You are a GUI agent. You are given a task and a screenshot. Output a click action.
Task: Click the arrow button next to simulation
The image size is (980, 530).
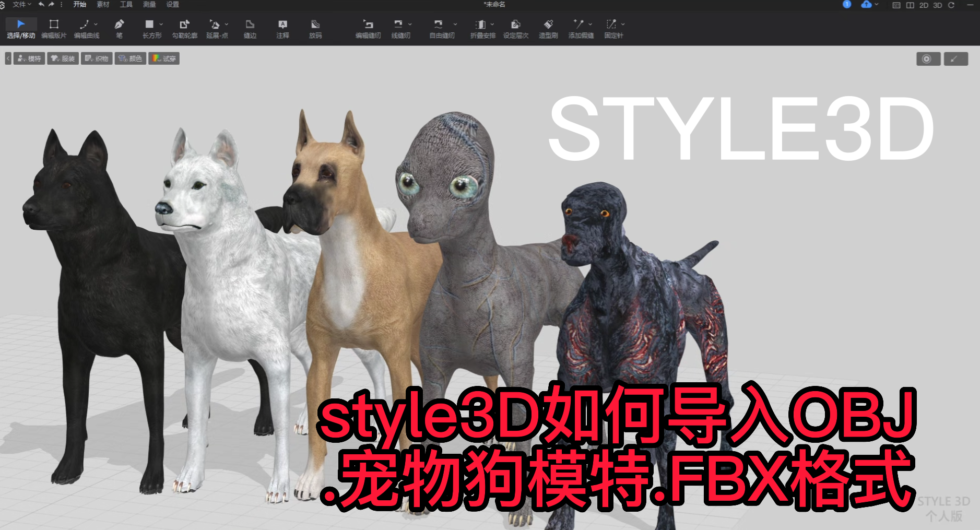click(x=955, y=59)
